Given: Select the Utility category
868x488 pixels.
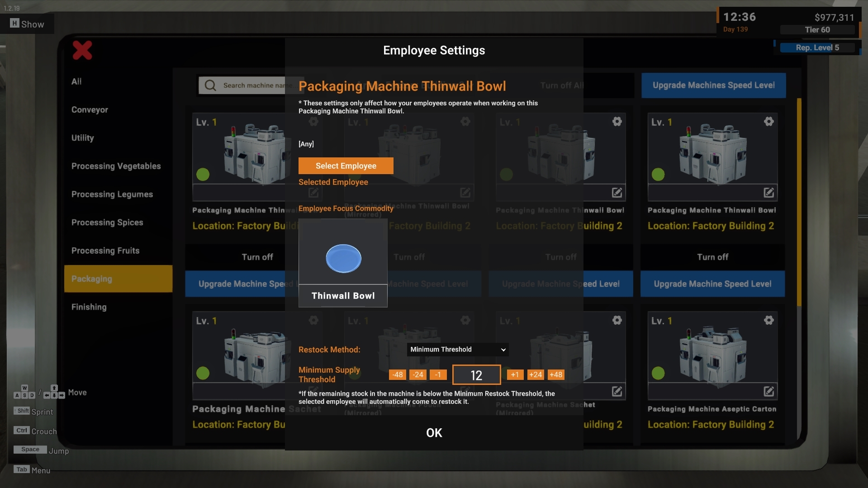Looking at the screenshot, I should tap(83, 138).
